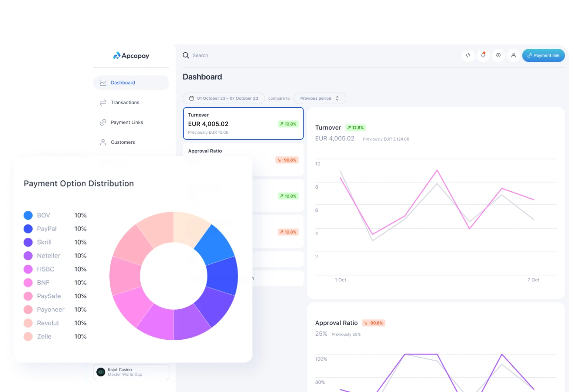Select the Turnover summary card
The width and height of the screenshot is (569, 392).
coord(243,123)
